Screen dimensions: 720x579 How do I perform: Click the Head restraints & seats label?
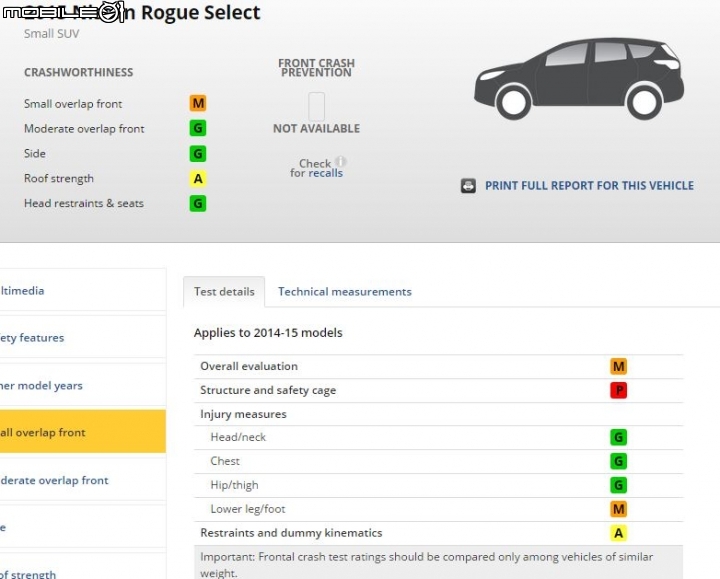(x=84, y=203)
